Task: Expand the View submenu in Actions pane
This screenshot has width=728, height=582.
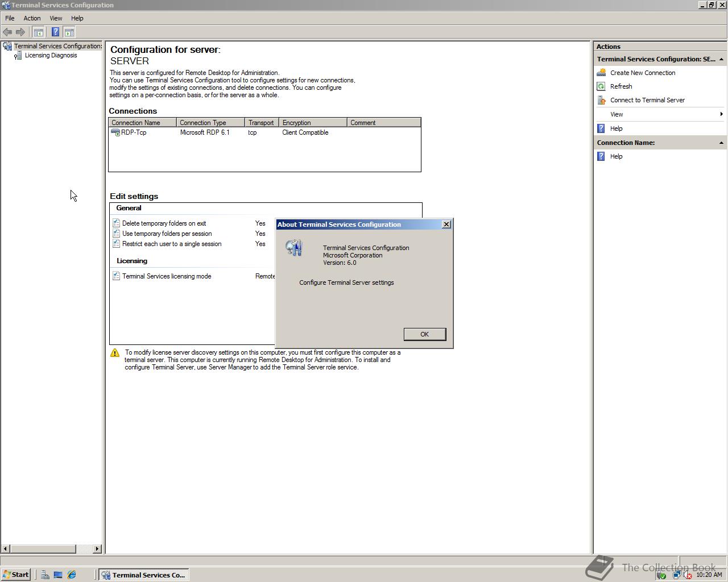Action: pos(660,114)
